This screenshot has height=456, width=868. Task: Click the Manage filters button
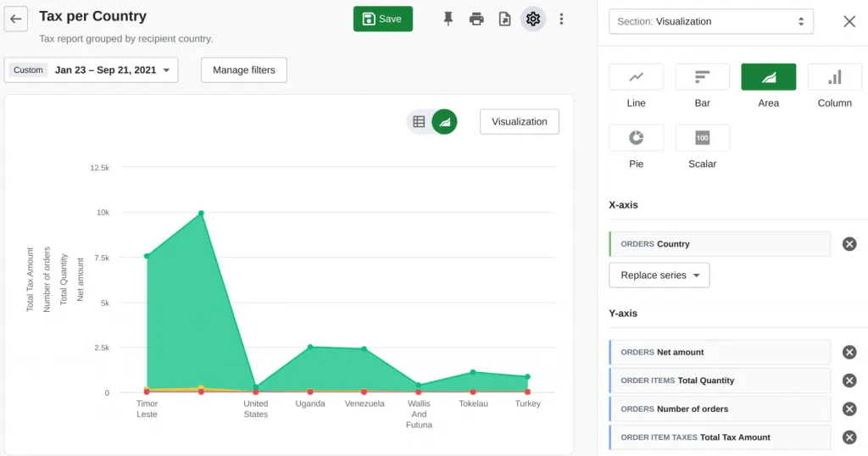point(243,70)
